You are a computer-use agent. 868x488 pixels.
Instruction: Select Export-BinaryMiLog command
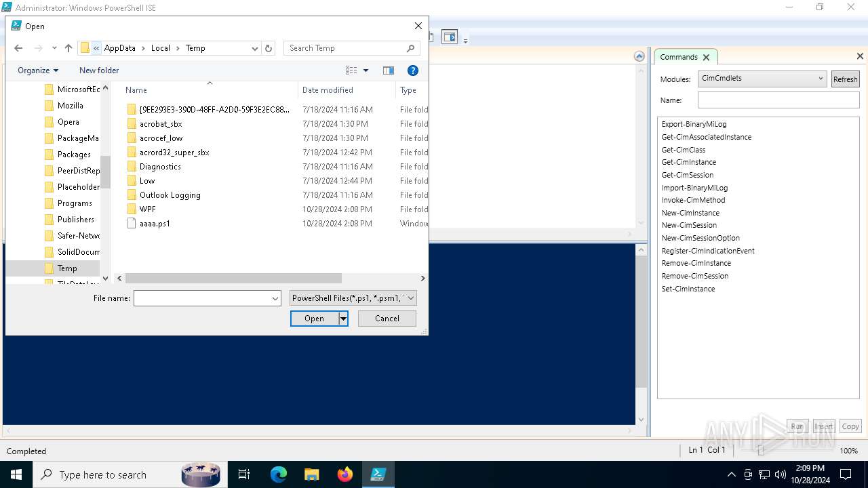694,124
